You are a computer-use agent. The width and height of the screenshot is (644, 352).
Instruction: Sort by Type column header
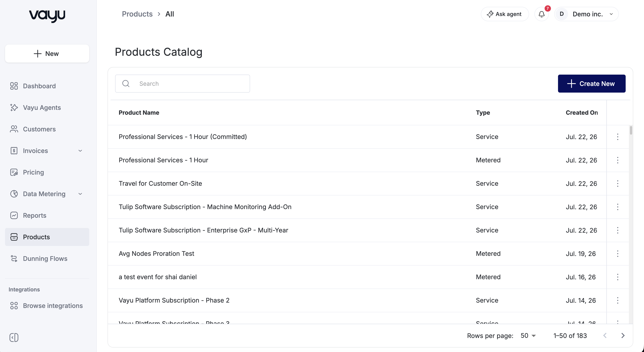point(483,112)
